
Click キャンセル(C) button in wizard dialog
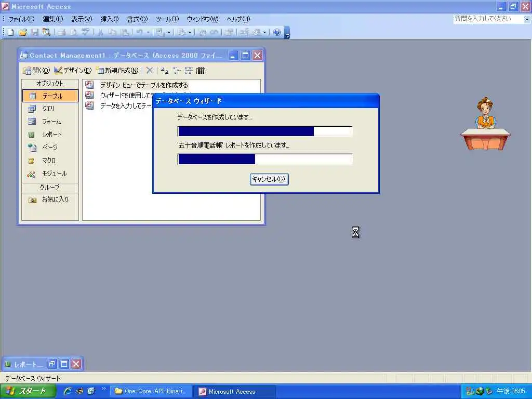(x=269, y=179)
